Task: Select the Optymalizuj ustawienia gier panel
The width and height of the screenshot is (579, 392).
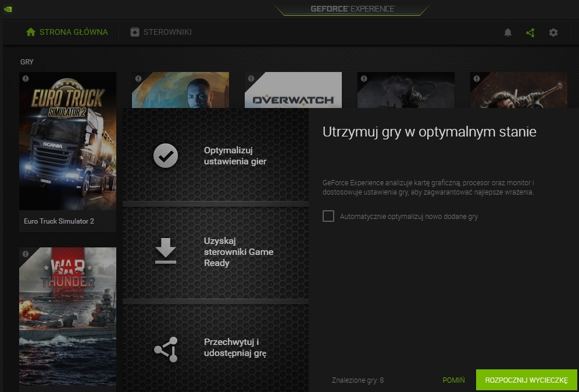Action: click(x=216, y=156)
